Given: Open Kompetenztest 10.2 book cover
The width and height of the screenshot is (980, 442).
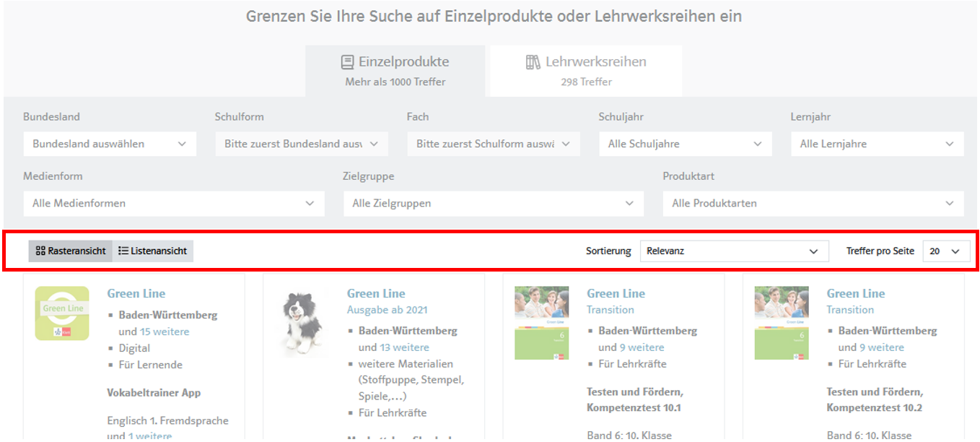Looking at the screenshot, I should 781,323.
